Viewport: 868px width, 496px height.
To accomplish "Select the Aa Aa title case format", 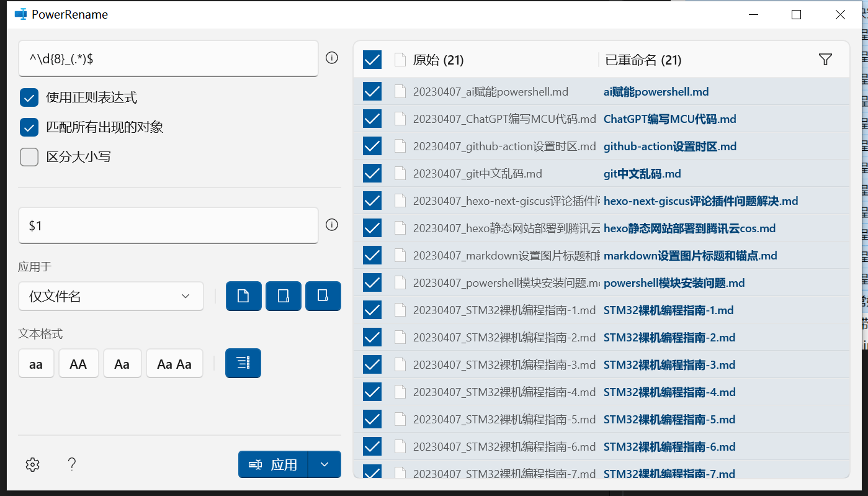I will pos(174,363).
